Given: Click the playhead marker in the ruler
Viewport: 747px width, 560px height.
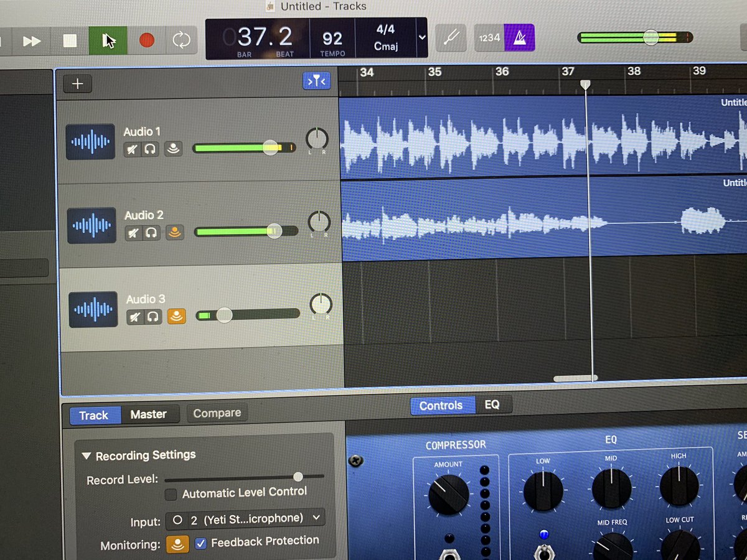Looking at the screenshot, I should pyautogui.click(x=585, y=85).
